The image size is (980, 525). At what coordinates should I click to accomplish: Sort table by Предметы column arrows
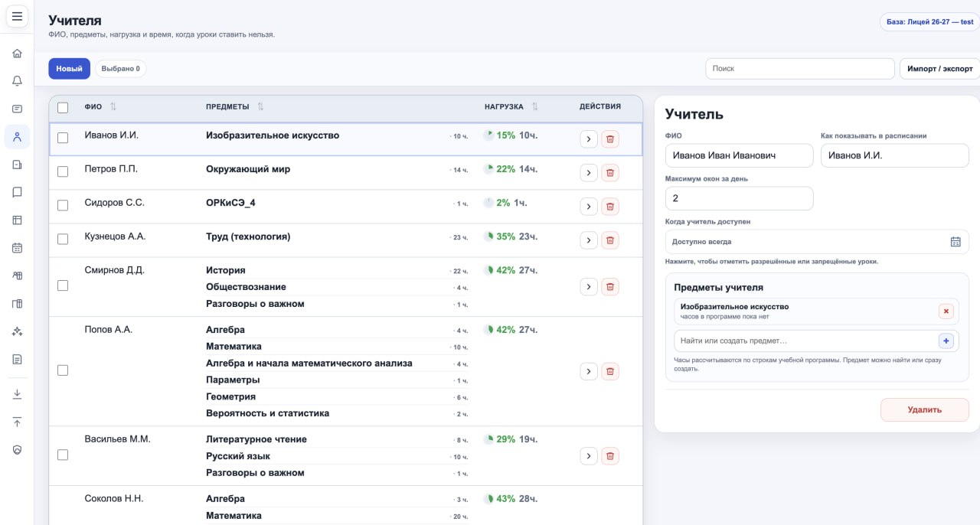pyautogui.click(x=260, y=106)
